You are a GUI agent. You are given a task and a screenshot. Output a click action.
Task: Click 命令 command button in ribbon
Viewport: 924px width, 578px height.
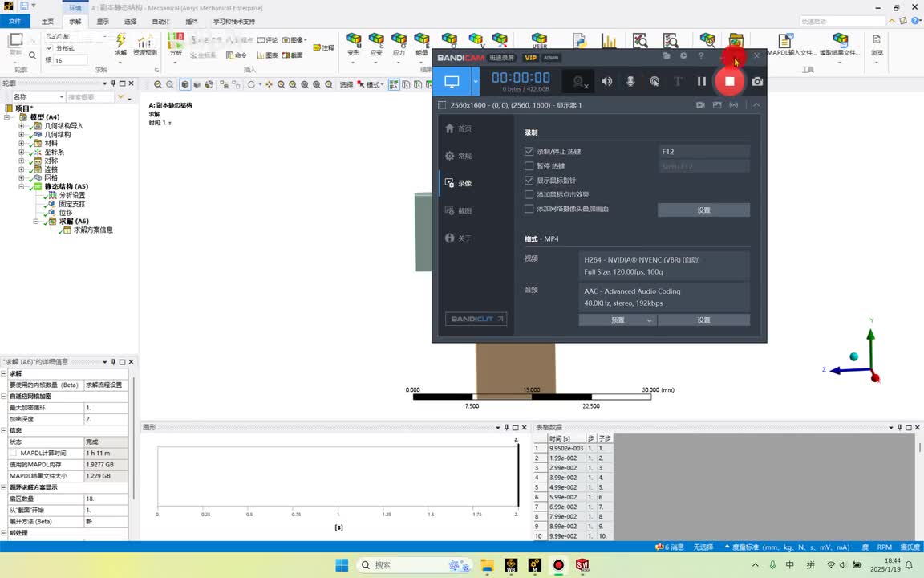237,55
